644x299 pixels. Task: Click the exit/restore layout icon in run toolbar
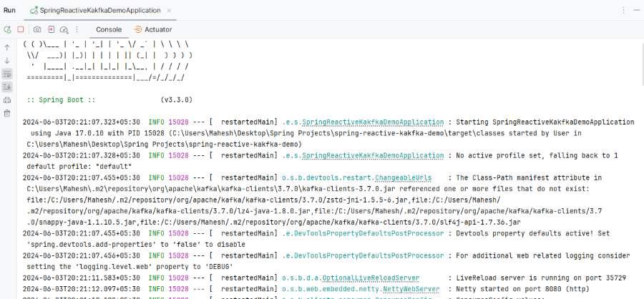pos(51,29)
